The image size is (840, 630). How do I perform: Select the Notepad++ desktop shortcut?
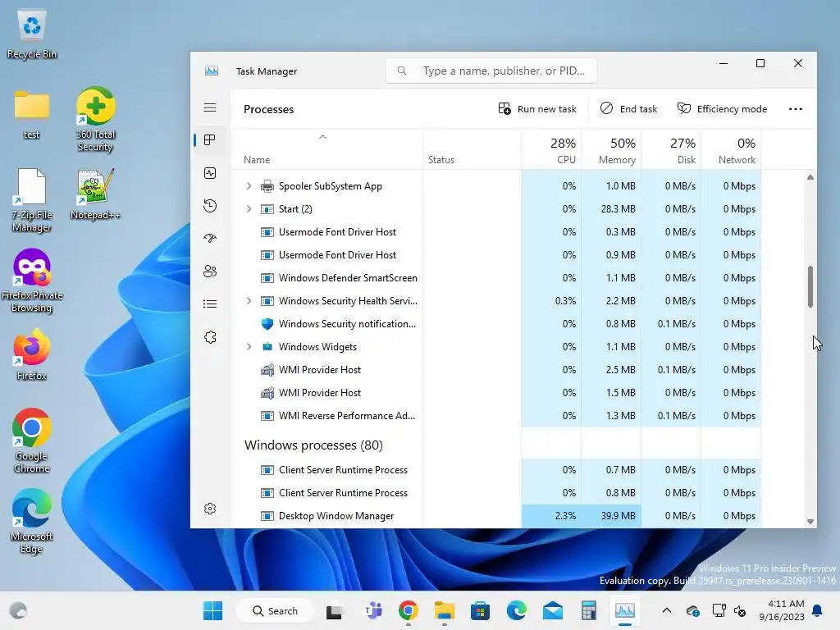[x=95, y=194]
